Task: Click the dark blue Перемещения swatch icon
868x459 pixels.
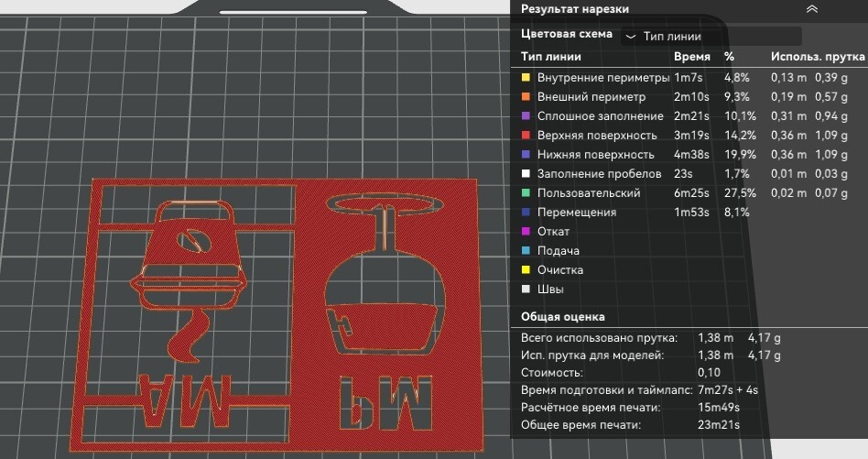Action: (x=526, y=212)
